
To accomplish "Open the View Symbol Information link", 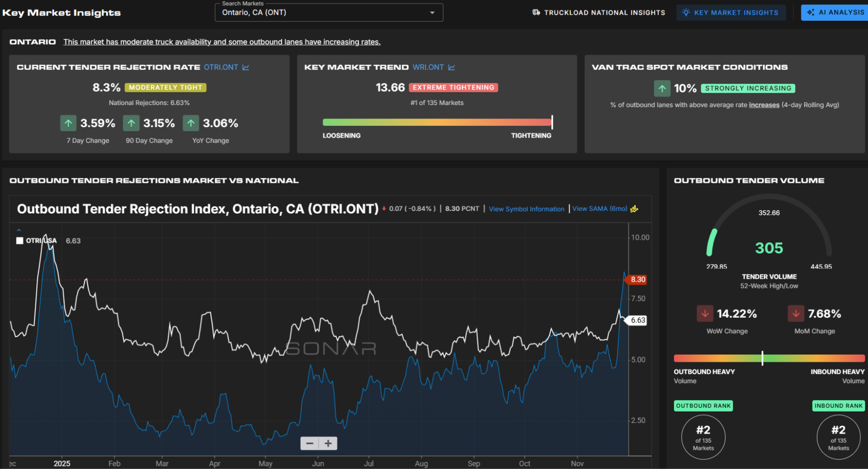I will (x=526, y=209).
